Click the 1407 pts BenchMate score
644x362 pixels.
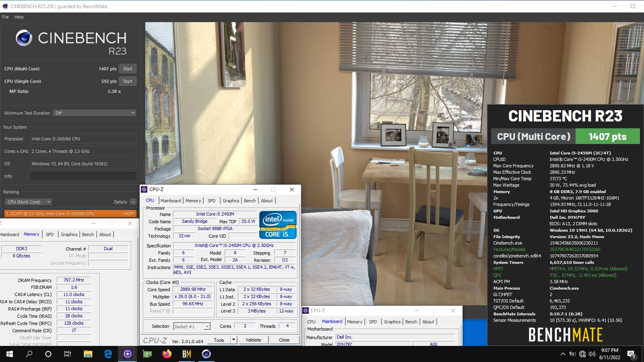pyautogui.click(x=608, y=136)
